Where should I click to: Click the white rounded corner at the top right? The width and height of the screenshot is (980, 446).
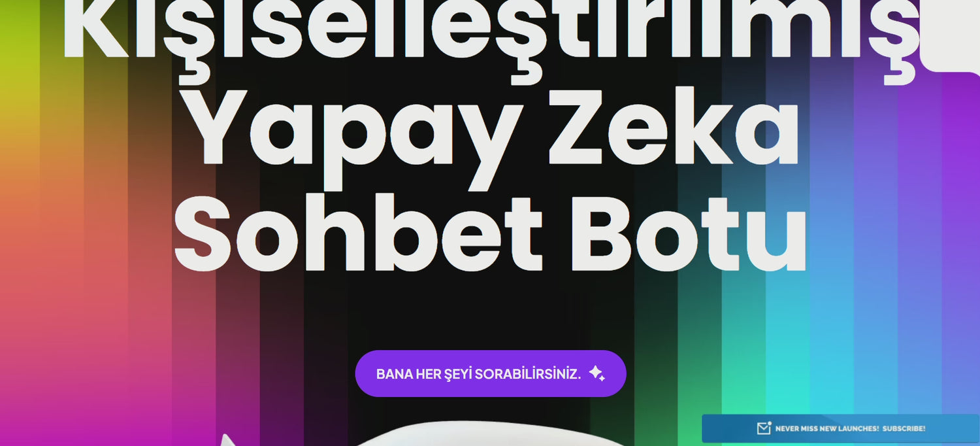pyautogui.click(x=951, y=33)
